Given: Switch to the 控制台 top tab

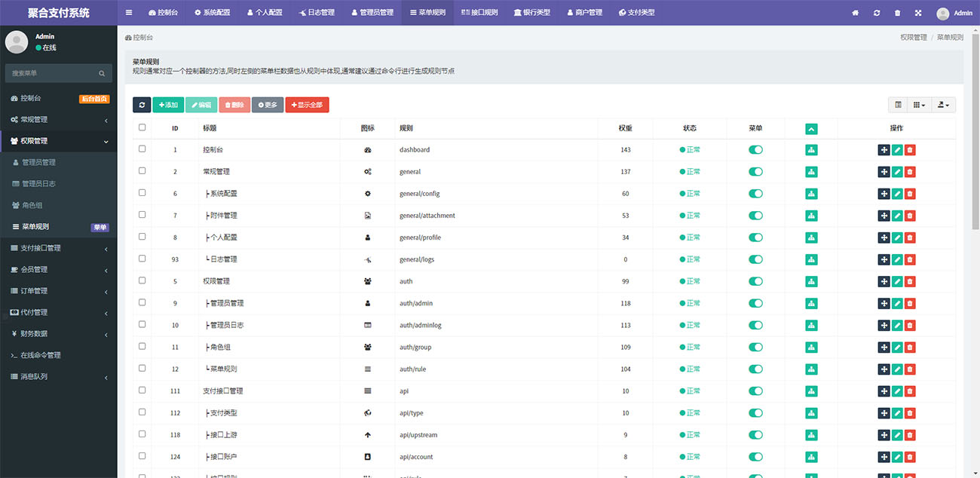Looking at the screenshot, I should coord(163,13).
